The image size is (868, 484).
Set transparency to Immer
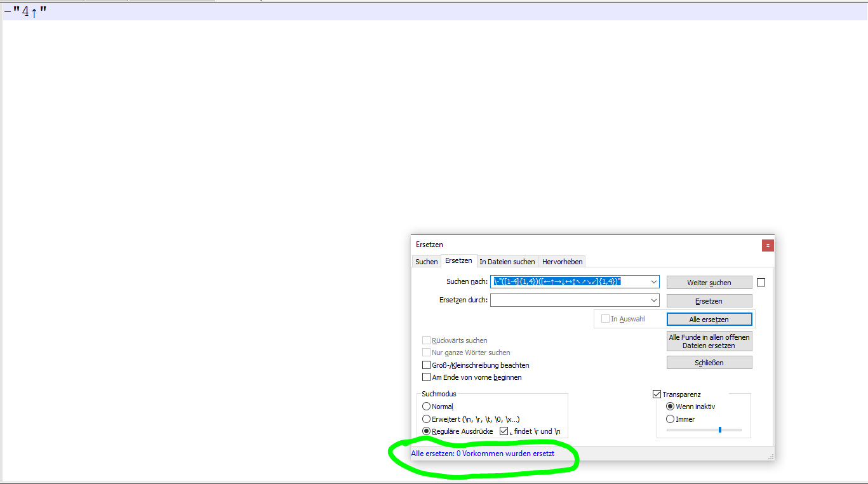tap(670, 419)
